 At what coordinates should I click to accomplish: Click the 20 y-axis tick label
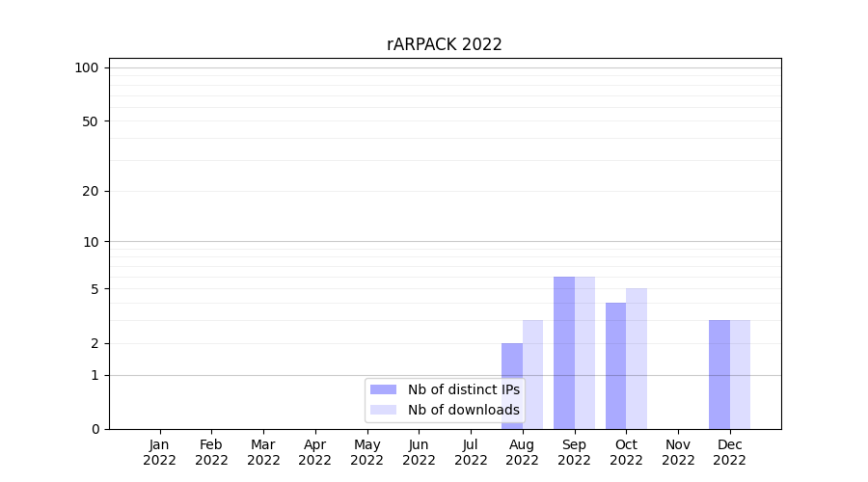tap(91, 191)
